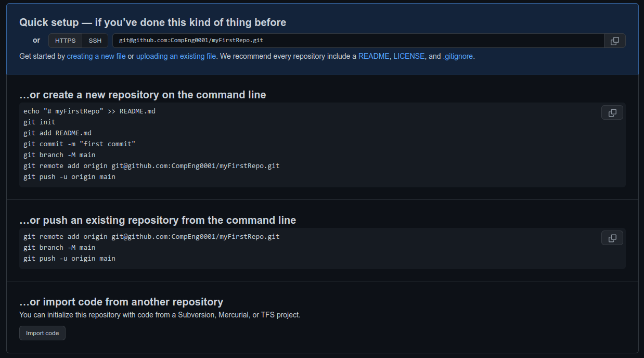The height and width of the screenshot is (358, 644).
Task: Copy the create new repository commands
Action: pos(612,113)
